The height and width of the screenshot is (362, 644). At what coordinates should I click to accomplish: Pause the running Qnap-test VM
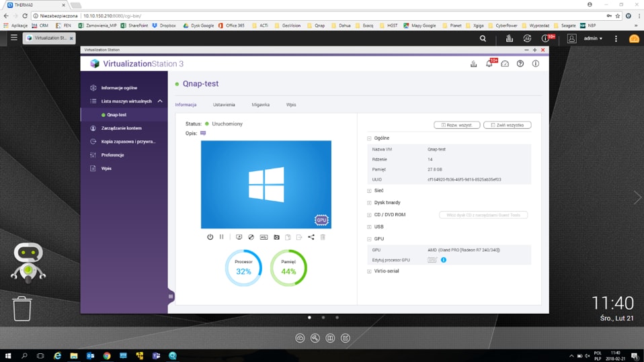point(221,237)
